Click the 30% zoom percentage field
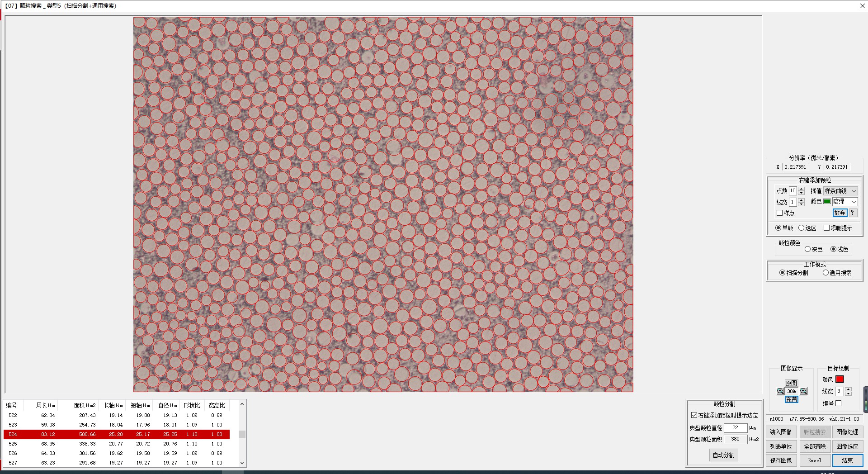The width and height of the screenshot is (868, 474). (x=791, y=391)
